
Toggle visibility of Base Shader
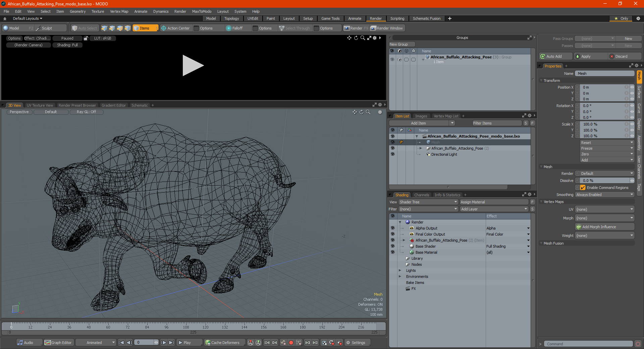392,246
